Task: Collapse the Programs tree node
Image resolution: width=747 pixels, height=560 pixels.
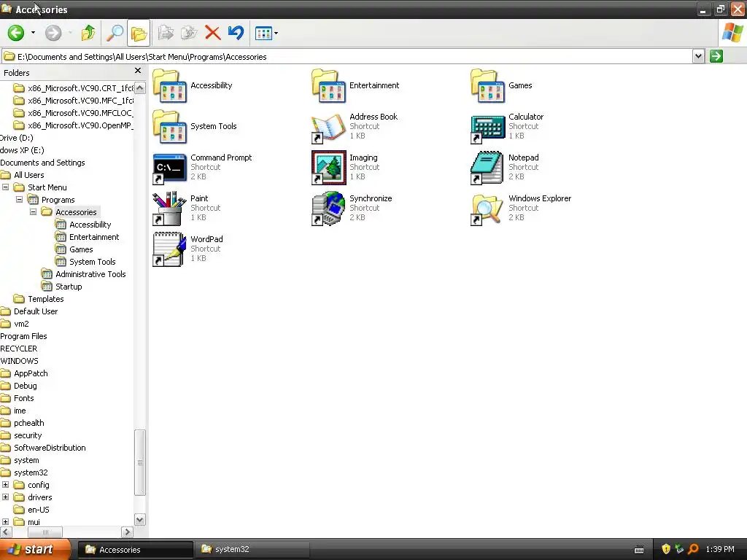Action: pyautogui.click(x=19, y=200)
